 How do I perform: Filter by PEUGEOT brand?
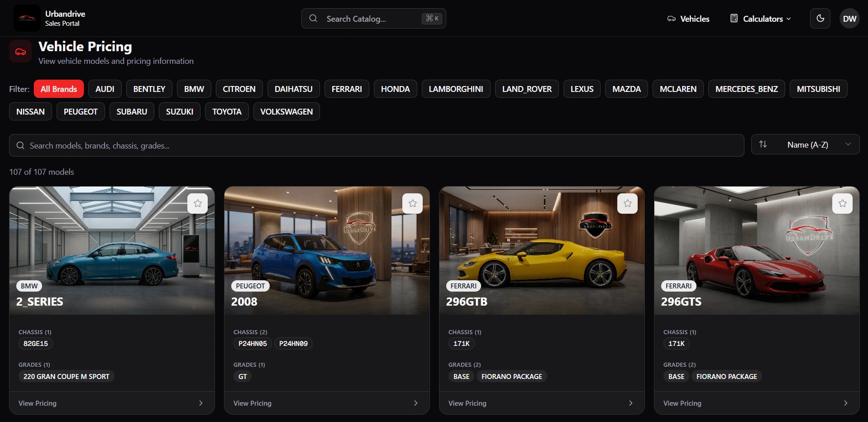[x=81, y=111]
